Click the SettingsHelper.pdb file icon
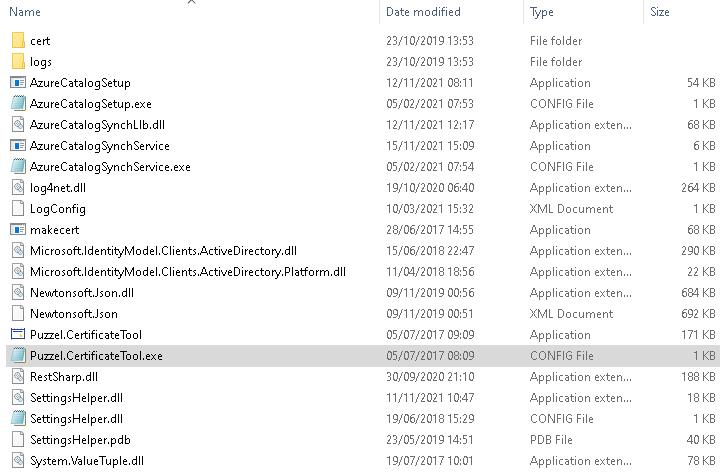 (18, 440)
